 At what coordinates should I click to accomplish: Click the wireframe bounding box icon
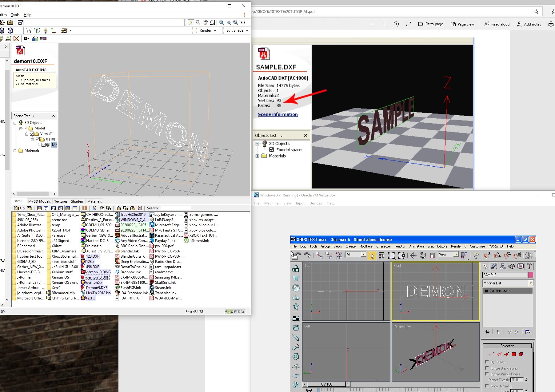pos(37,30)
